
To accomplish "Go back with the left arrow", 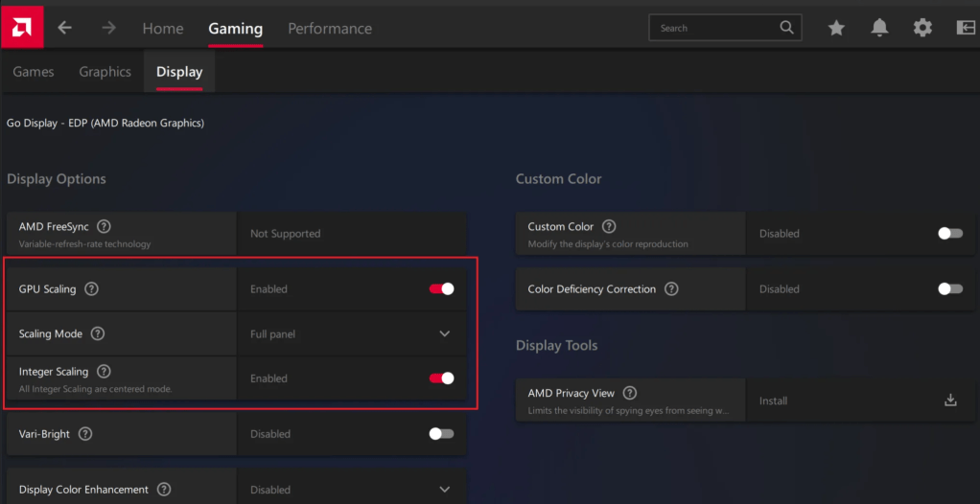I will pyautogui.click(x=64, y=28).
